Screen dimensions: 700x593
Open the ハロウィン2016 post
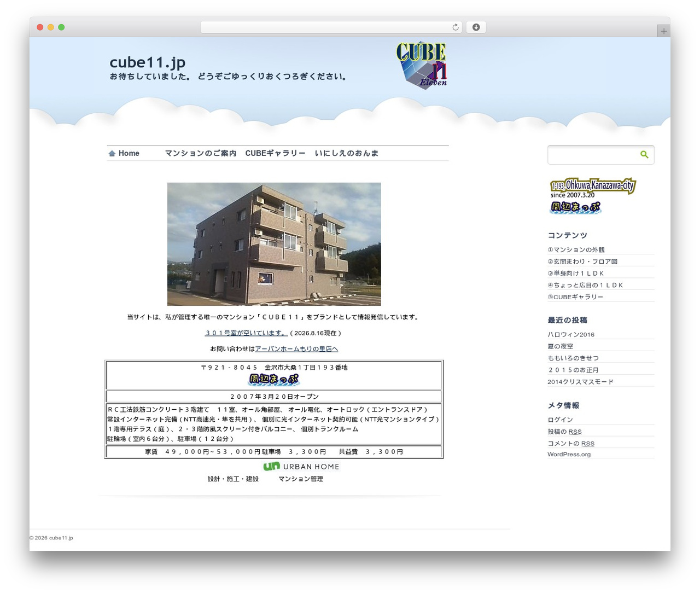[x=571, y=335]
